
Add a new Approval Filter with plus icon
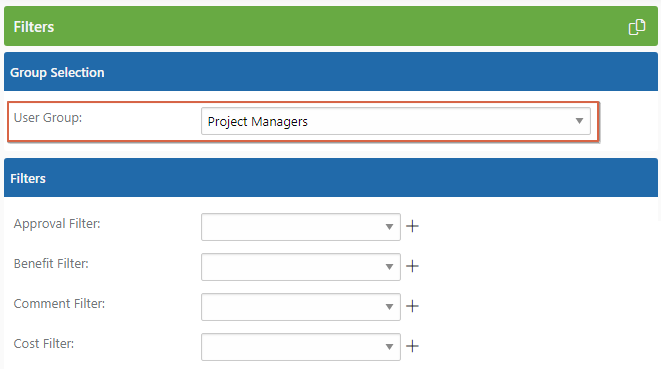[412, 226]
